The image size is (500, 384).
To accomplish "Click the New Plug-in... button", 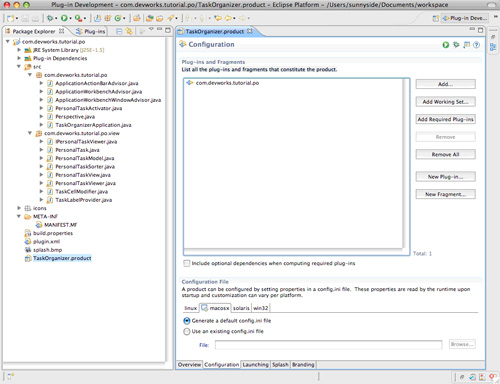I will tap(445, 177).
